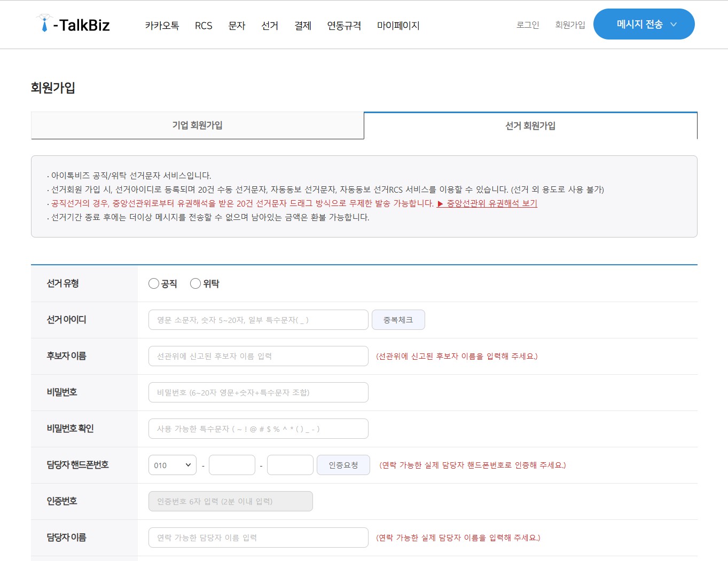
Task: Select the 공직 radio button
Action: point(154,283)
